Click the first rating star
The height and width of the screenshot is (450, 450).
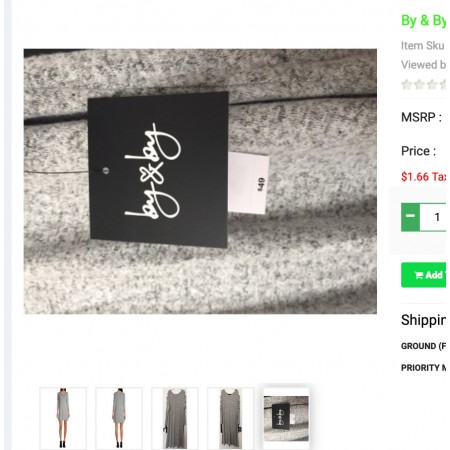pyautogui.click(x=406, y=85)
